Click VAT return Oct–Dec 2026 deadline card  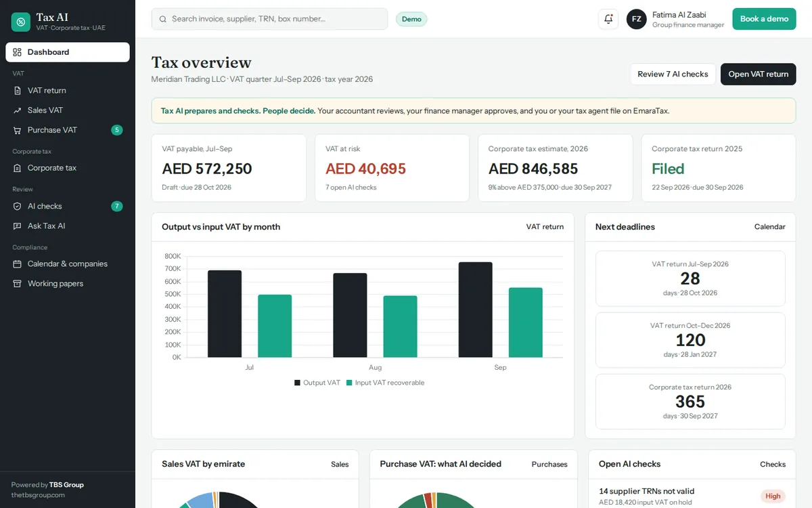pyautogui.click(x=690, y=340)
